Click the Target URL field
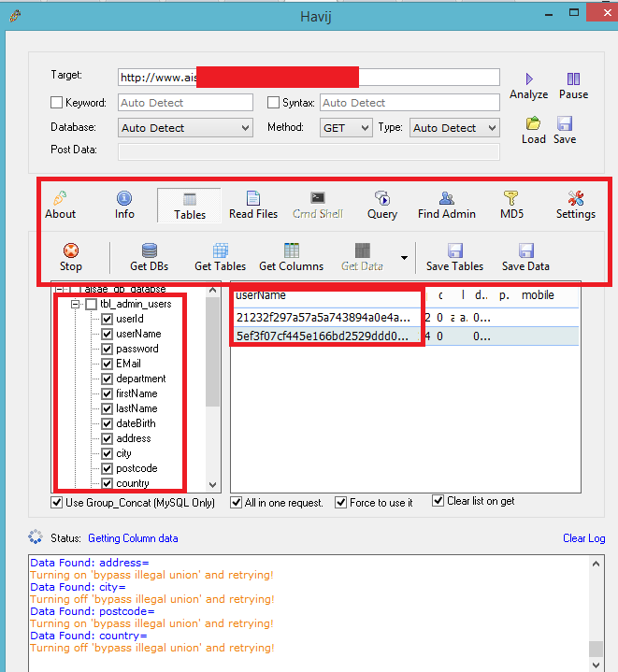 tap(309, 78)
